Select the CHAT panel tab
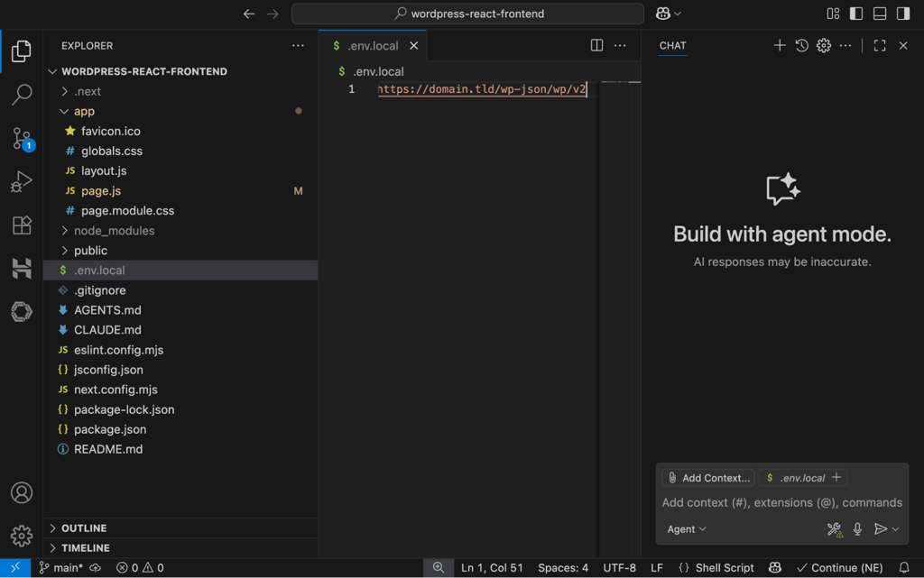This screenshot has width=924, height=578. tap(672, 45)
